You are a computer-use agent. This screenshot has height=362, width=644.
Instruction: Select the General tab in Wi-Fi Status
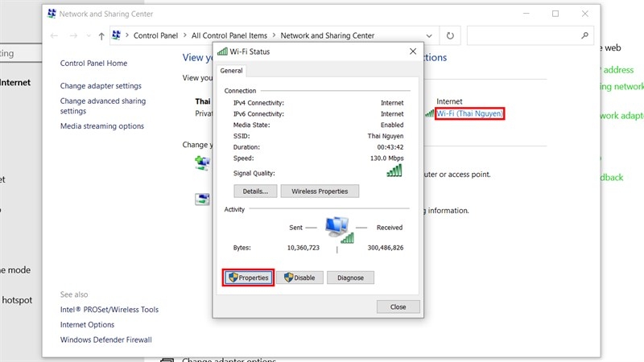pyautogui.click(x=231, y=71)
